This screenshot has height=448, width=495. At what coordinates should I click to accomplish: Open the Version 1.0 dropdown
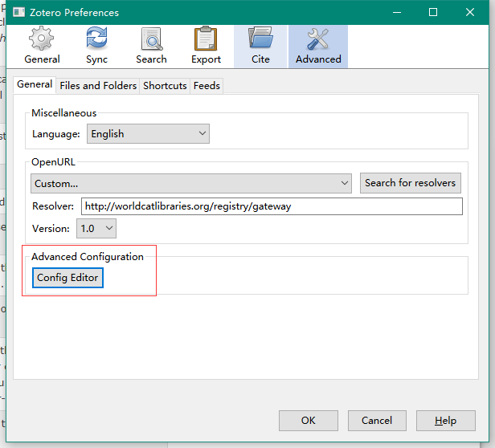[x=96, y=229]
